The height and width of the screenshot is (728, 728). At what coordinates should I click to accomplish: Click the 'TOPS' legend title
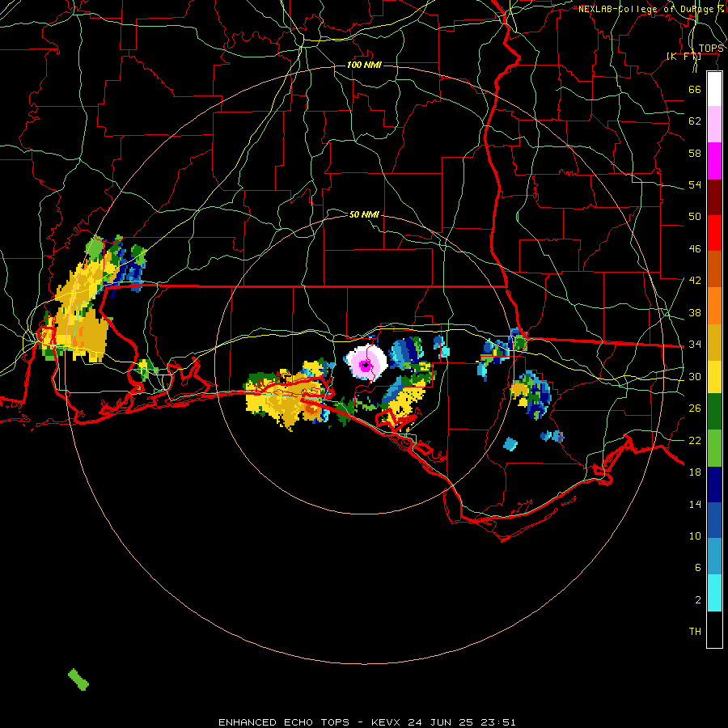tap(711, 49)
